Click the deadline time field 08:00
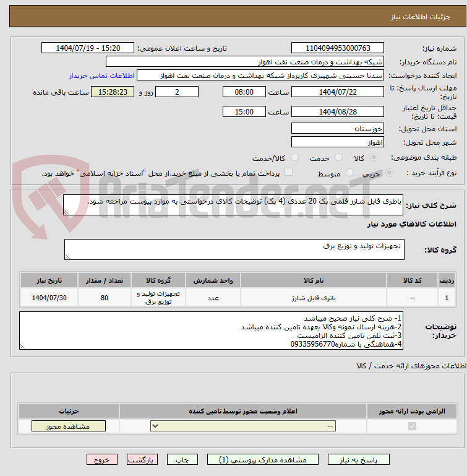Image resolution: width=467 pixels, height=476 pixels. [244, 92]
